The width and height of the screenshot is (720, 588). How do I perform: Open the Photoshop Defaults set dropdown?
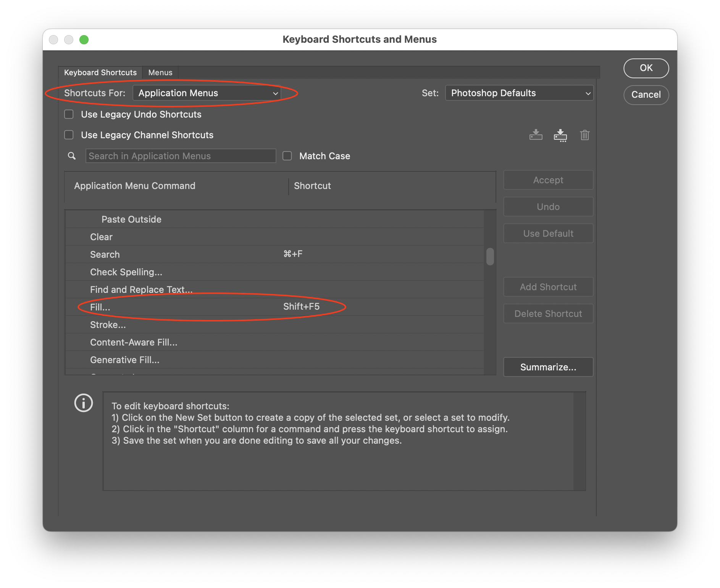pyautogui.click(x=519, y=93)
